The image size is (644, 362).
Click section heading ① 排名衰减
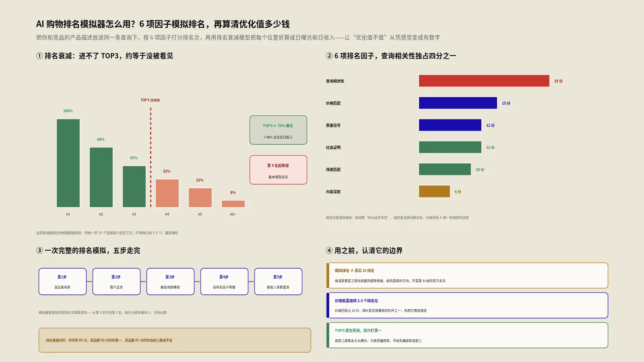coord(105,56)
